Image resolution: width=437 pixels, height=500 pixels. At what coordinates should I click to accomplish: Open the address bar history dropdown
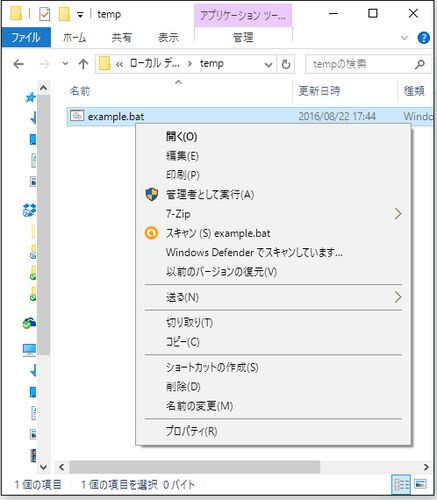point(268,64)
